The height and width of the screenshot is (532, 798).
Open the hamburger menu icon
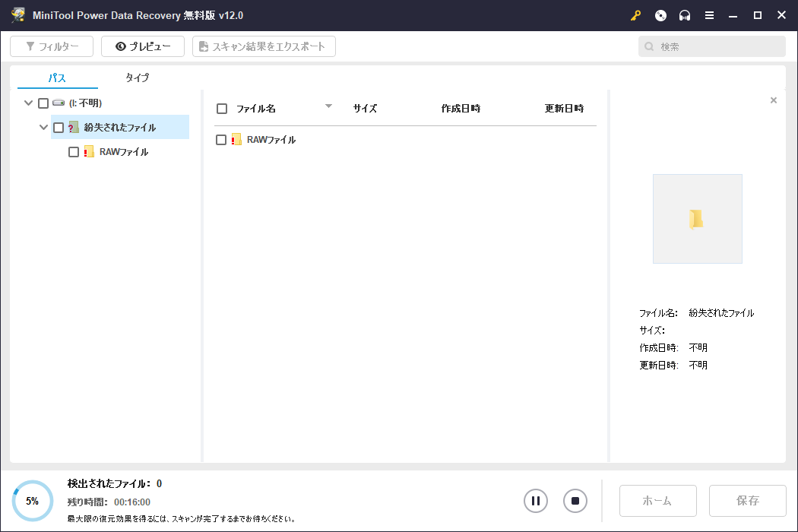click(709, 15)
